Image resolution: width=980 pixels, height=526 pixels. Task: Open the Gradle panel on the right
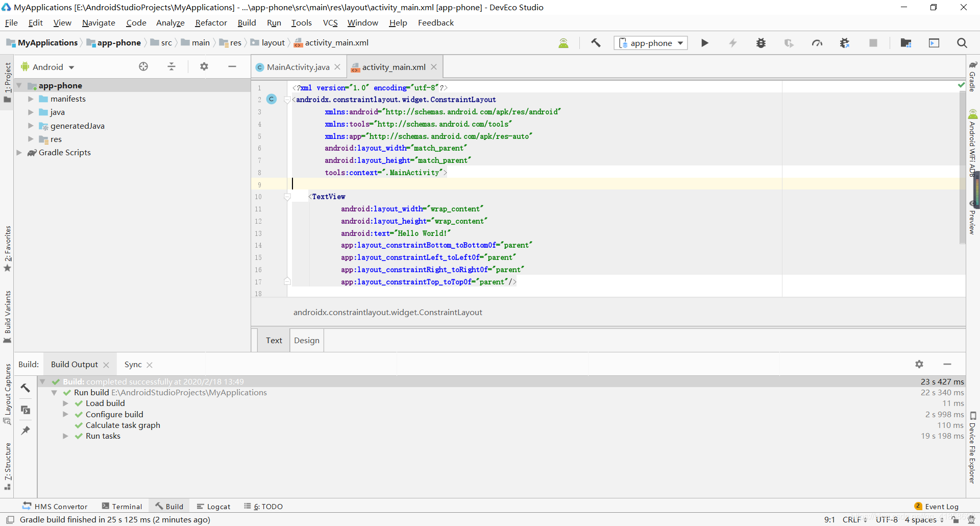973,74
